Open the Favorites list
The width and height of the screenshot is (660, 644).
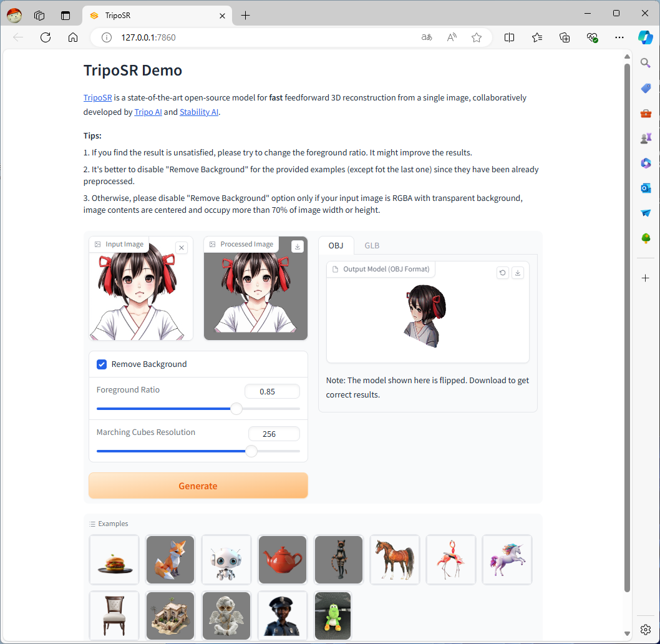(x=537, y=37)
